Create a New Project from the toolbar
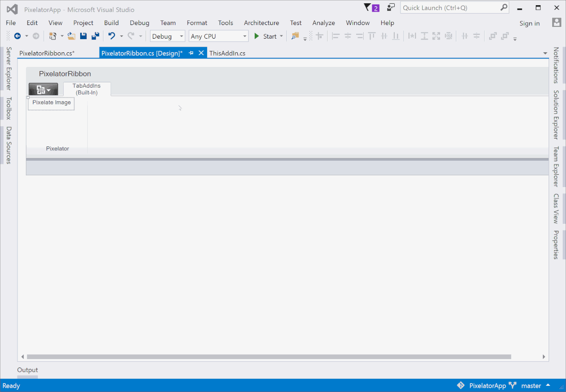566x392 pixels. tap(53, 36)
